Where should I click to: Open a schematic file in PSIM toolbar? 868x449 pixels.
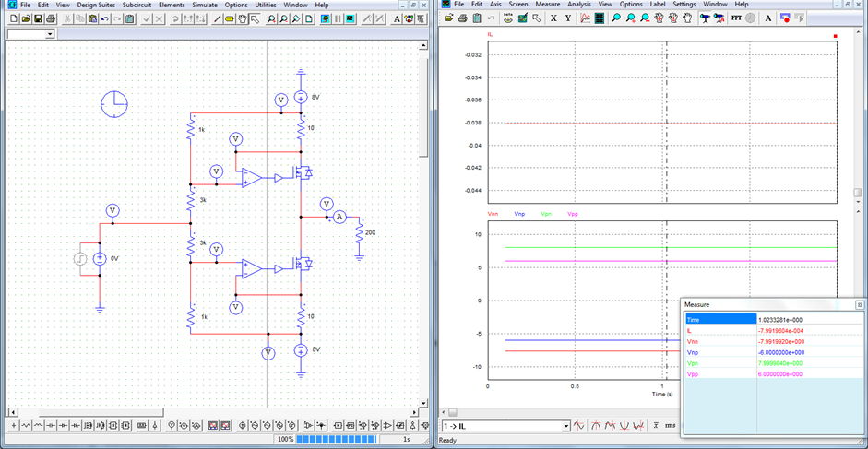26,18
